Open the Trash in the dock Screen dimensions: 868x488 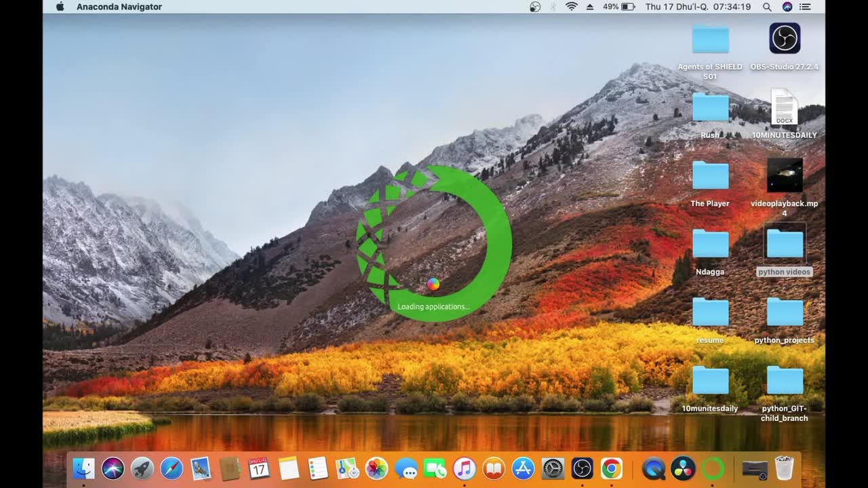pyautogui.click(x=784, y=468)
